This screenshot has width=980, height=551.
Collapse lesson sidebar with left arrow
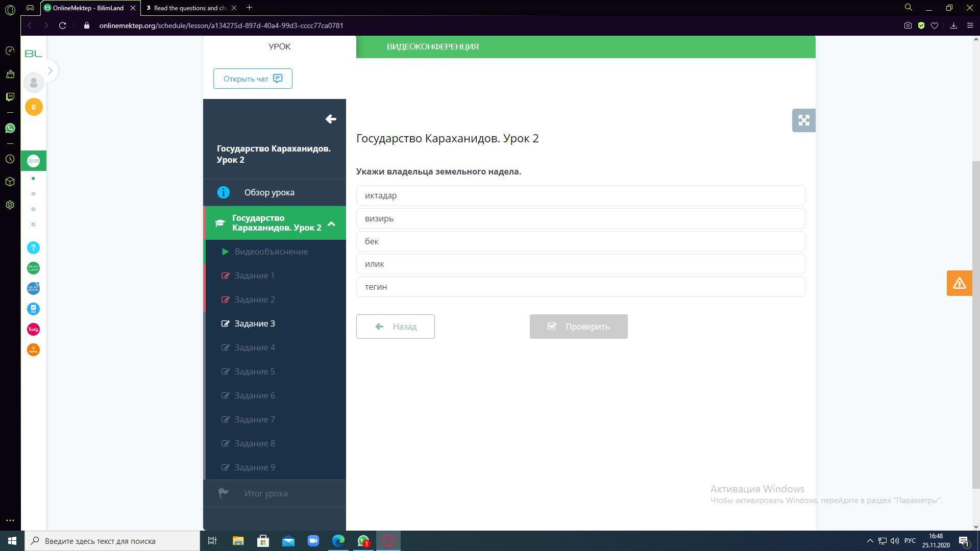(330, 119)
